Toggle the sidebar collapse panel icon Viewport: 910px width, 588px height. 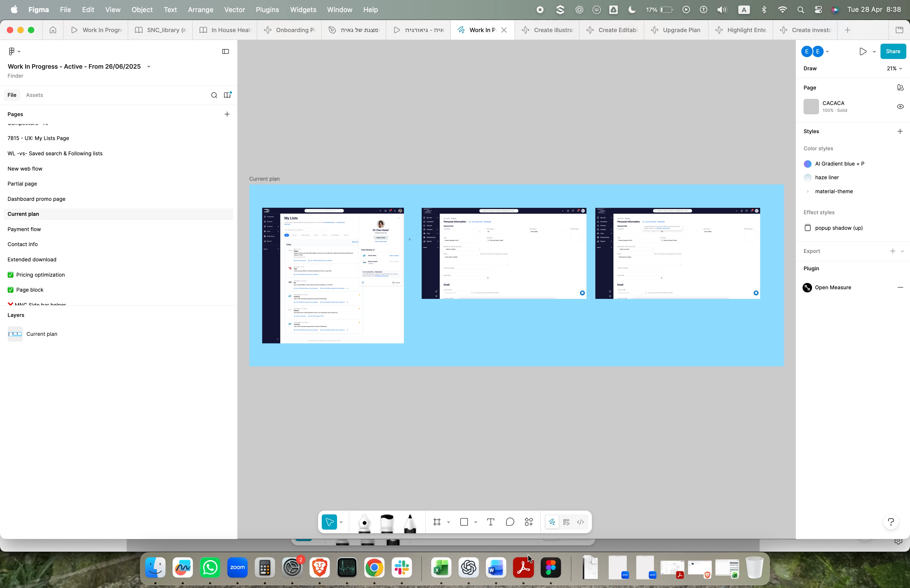point(226,52)
